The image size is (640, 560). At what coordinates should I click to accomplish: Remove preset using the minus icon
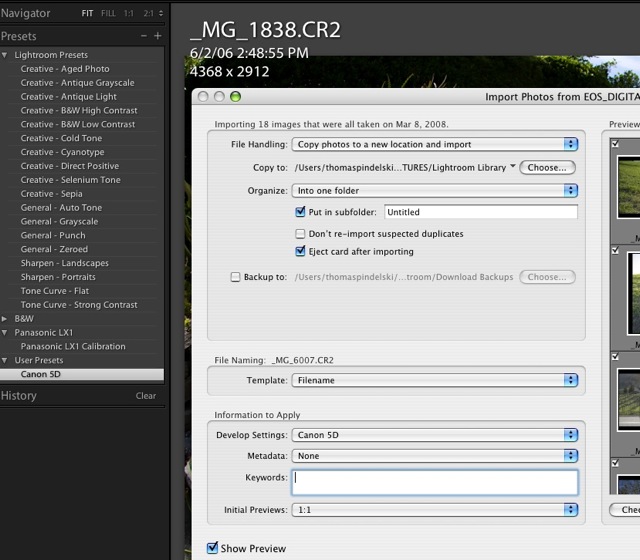(x=144, y=36)
